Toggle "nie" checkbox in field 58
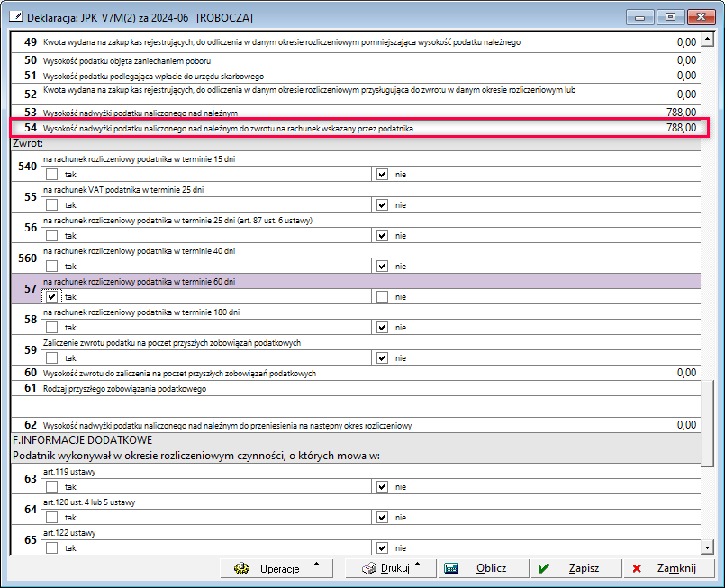The height and width of the screenshot is (588, 725). click(x=383, y=327)
